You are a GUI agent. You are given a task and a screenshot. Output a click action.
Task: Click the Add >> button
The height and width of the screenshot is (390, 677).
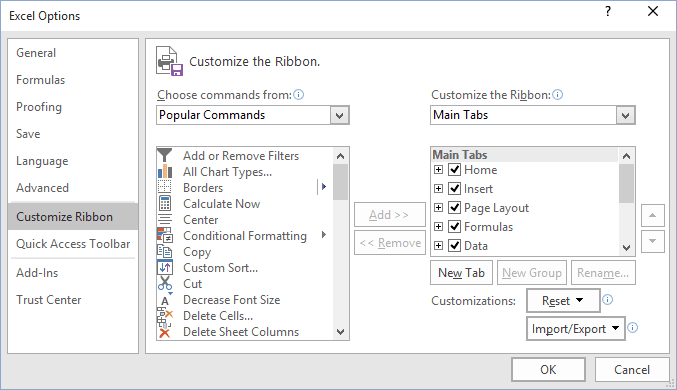click(x=390, y=215)
